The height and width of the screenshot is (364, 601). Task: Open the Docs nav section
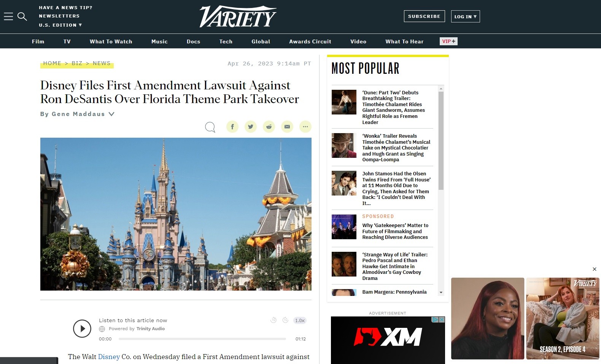(194, 41)
